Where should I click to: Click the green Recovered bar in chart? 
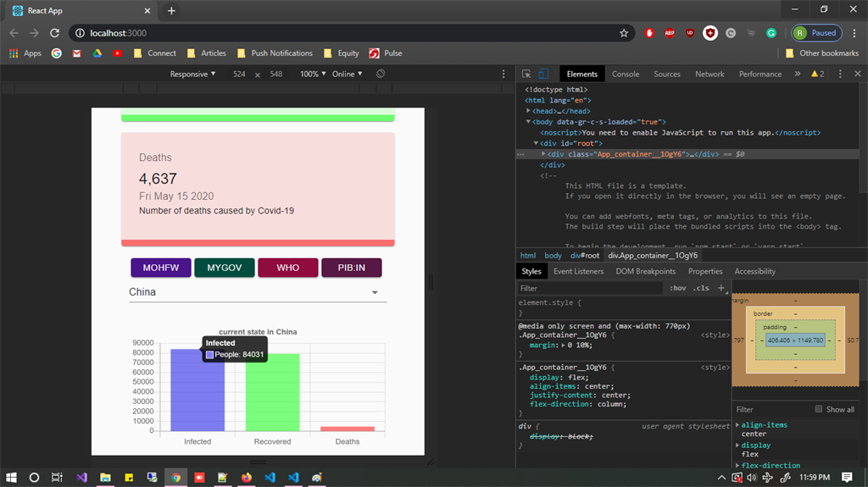click(x=272, y=392)
